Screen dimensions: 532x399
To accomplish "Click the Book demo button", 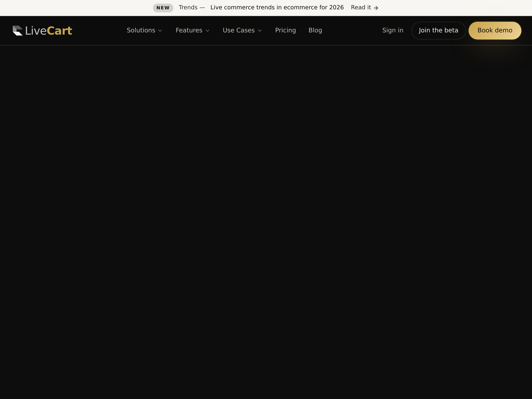I will (x=495, y=31).
